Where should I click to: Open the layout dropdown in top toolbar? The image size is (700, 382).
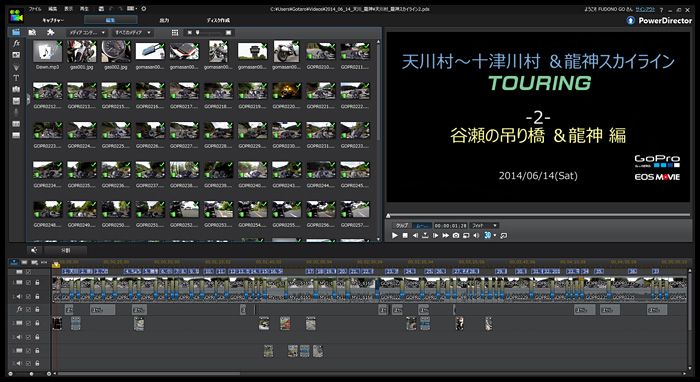pos(132,8)
